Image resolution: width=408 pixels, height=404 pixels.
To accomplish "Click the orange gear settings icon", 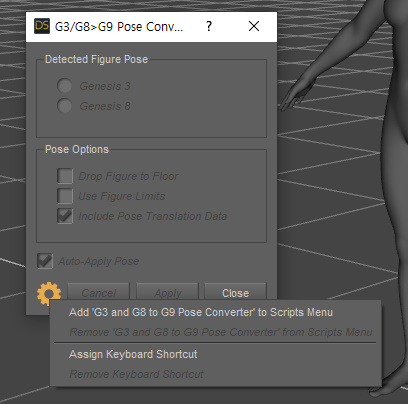I will pos(49,293).
